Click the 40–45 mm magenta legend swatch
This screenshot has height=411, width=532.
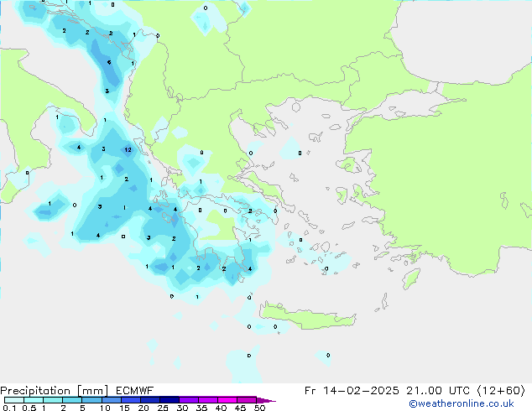coord(227,400)
